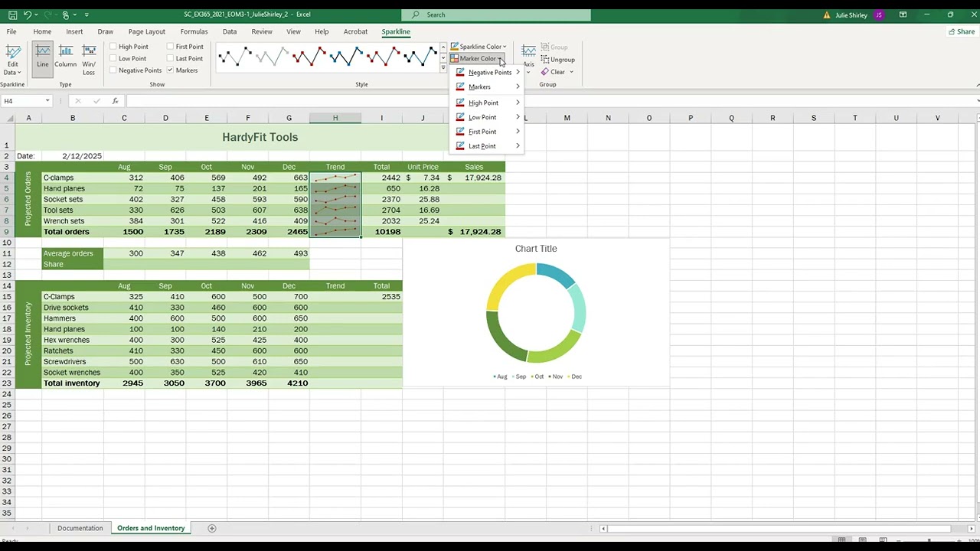Click the Clear sparklines eraser icon

(x=545, y=72)
